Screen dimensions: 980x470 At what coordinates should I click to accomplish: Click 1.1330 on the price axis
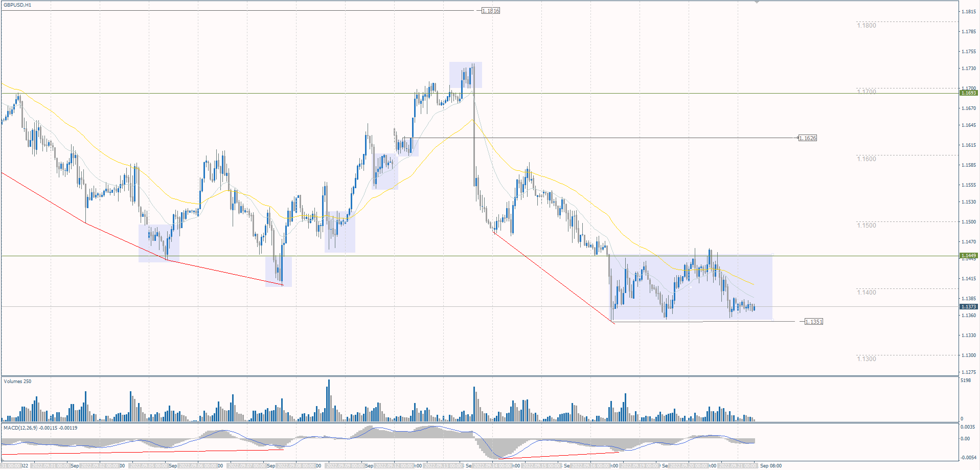click(x=969, y=335)
